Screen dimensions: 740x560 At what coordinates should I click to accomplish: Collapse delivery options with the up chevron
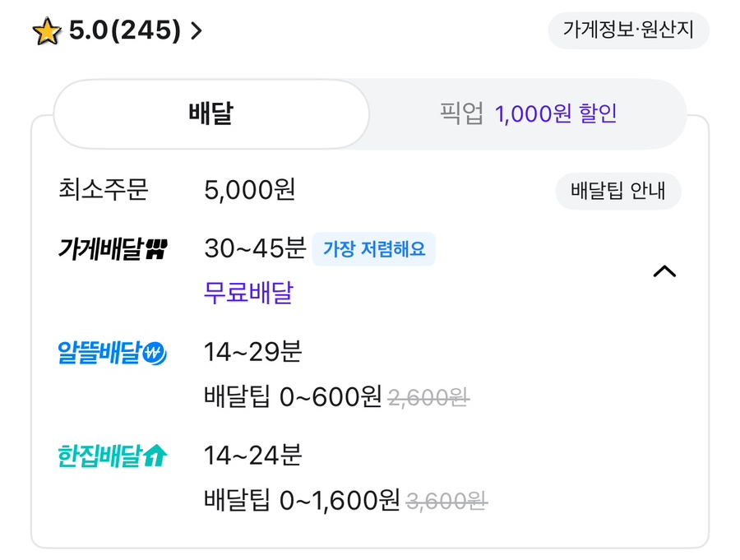pyautogui.click(x=664, y=271)
